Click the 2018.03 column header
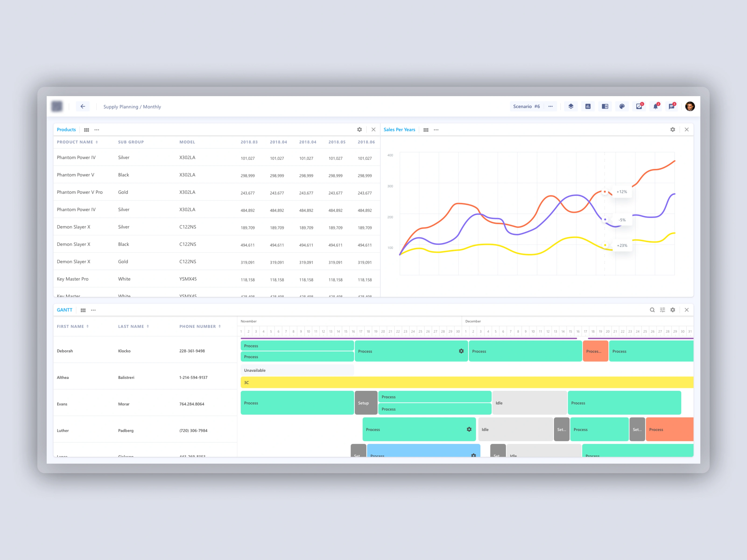747x560 pixels. 249,142
